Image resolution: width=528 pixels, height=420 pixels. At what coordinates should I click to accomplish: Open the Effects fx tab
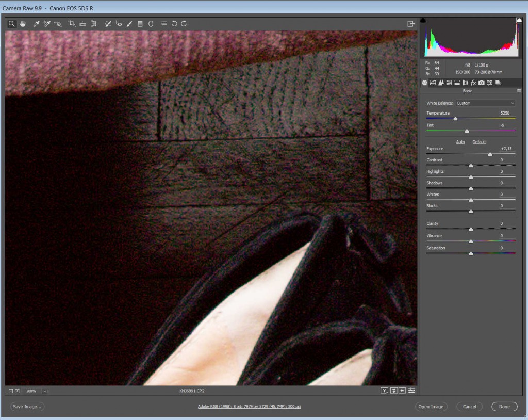coord(473,83)
